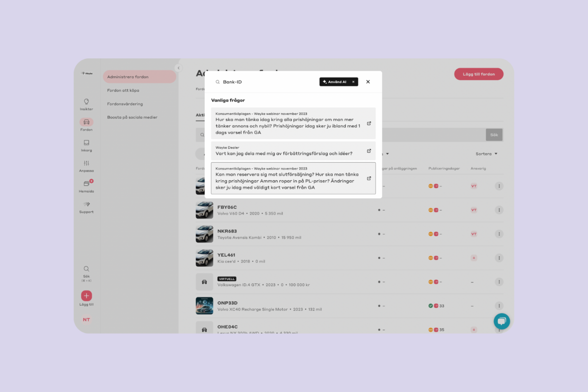Image resolution: width=588 pixels, height=392 pixels.
Task: Remove the Använd AI chip via its x
Action: coord(353,82)
